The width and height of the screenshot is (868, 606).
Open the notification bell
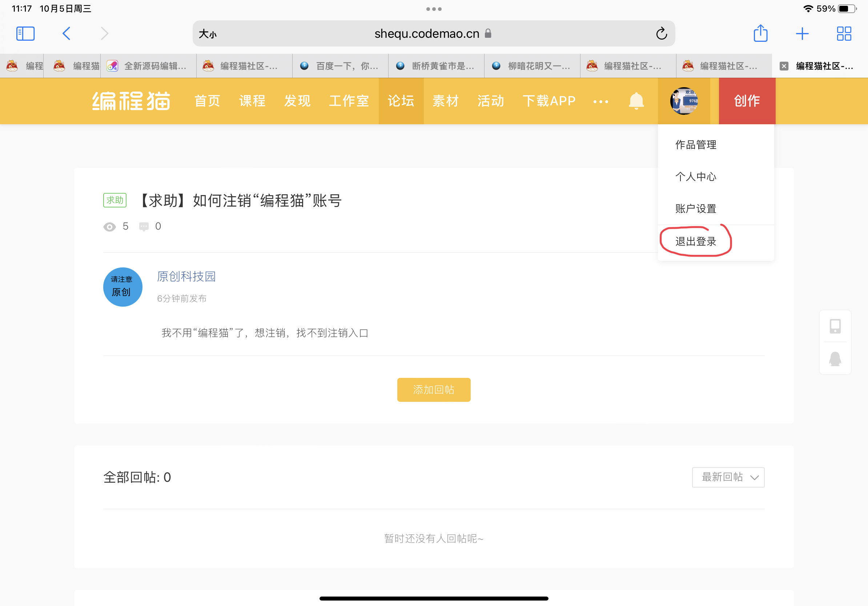[x=636, y=101]
